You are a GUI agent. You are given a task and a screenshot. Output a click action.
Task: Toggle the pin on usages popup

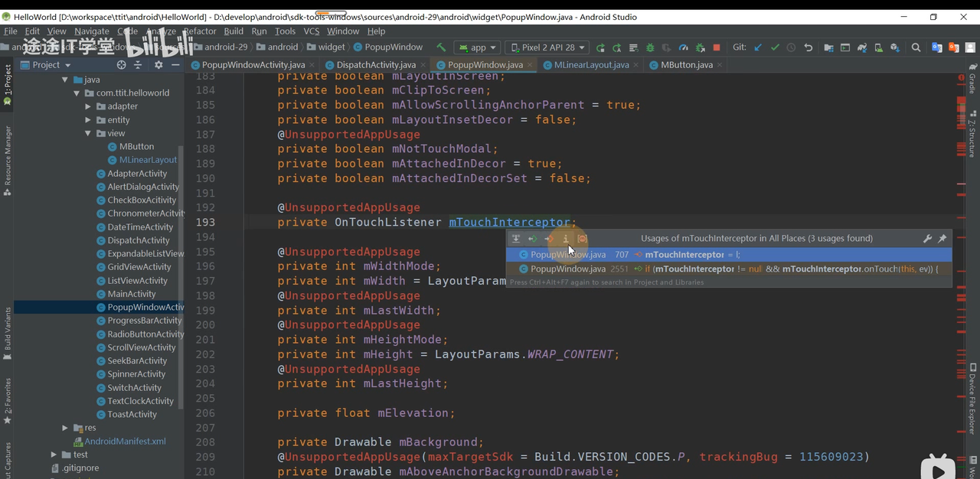[942, 239]
